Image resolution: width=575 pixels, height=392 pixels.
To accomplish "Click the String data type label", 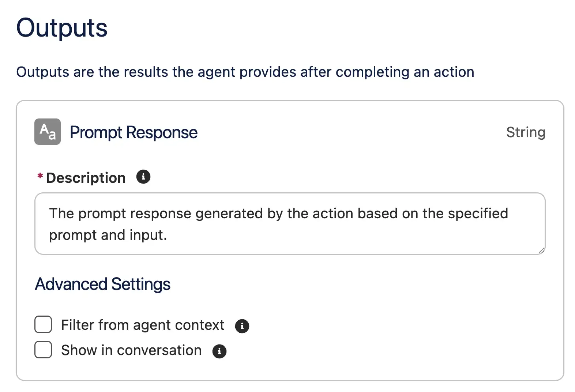I will (x=526, y=132).
